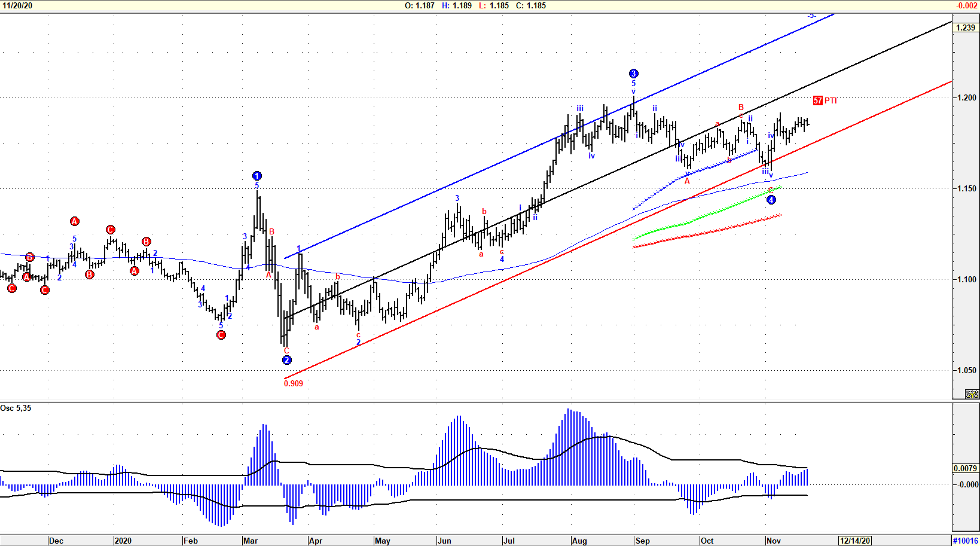The image size is (980, 546).
Task: Click the close value C: 1.185
Action: tap(531, 5)
